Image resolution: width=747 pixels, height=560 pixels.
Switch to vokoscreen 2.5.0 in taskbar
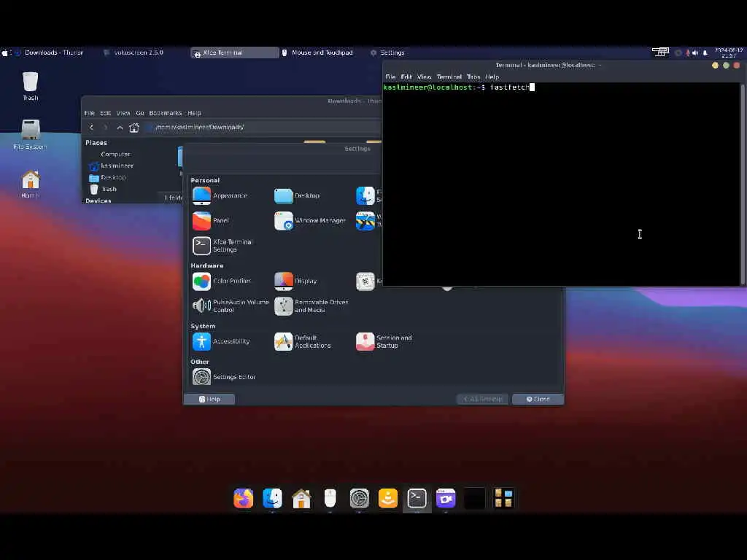click(x=134, y=52)
